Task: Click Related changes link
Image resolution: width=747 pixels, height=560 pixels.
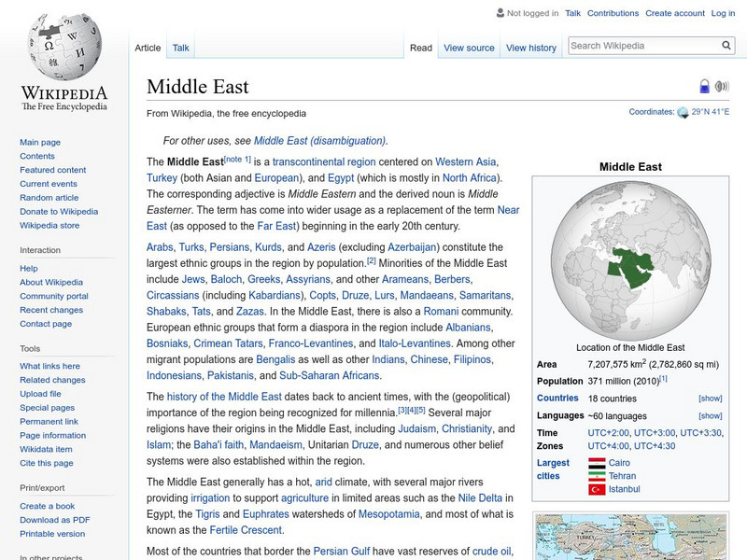Action: [52, 380]
